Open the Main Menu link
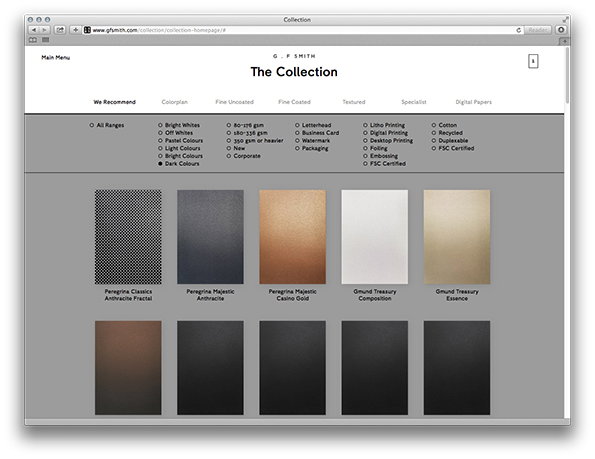Screen dimensions: 595x459 (55, 58)
